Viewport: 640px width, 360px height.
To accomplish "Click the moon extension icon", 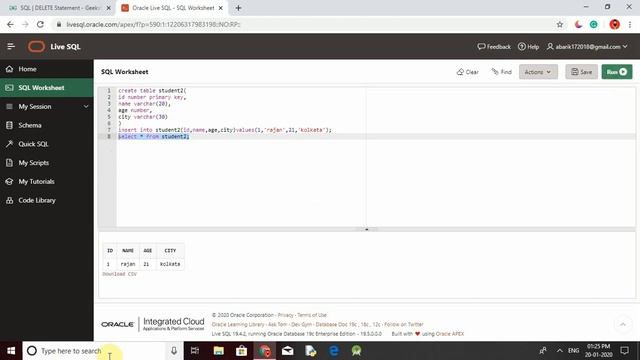I will [578, 24].
